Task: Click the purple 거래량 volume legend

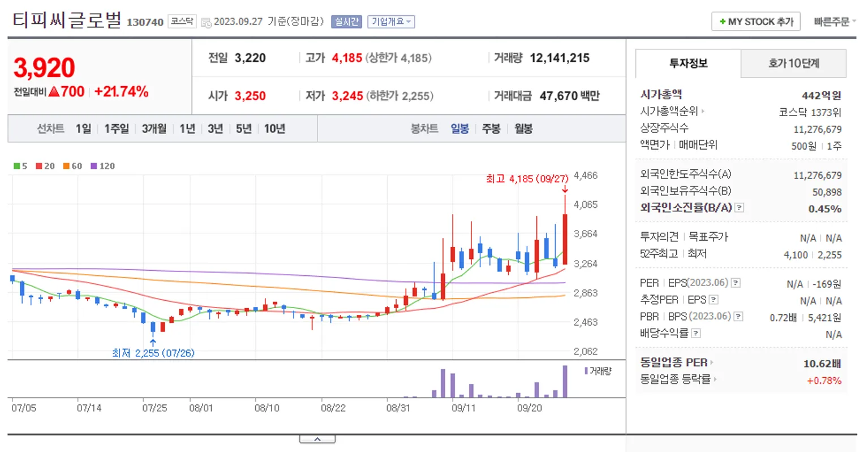Action: tap(598, 371)
